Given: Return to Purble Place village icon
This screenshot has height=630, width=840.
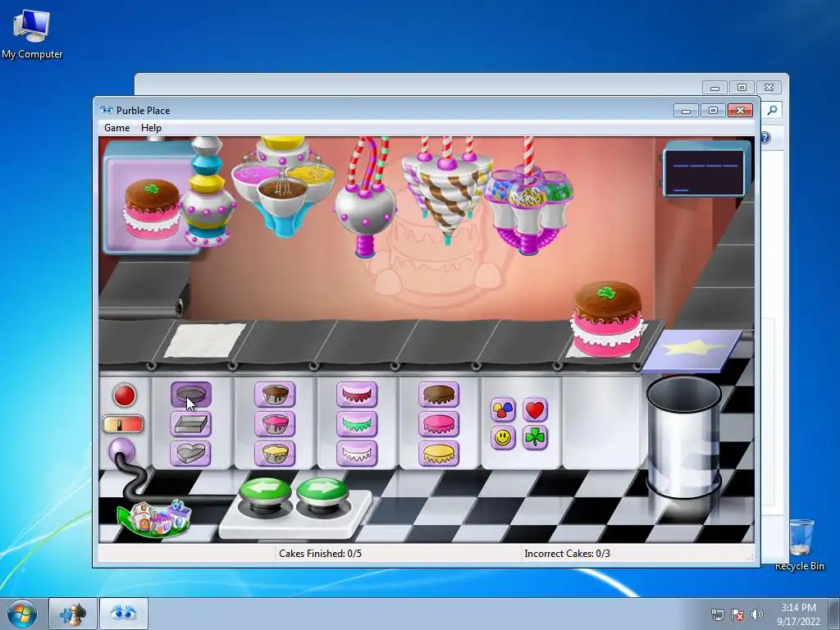Looking at the screenshot, I should pyautogui.click(x=154, y=518).
